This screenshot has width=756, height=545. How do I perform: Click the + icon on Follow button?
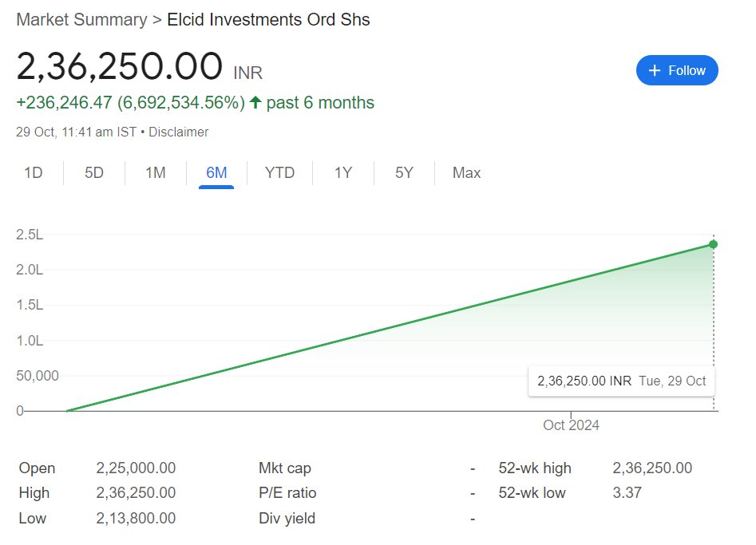[x=654, y=70]
